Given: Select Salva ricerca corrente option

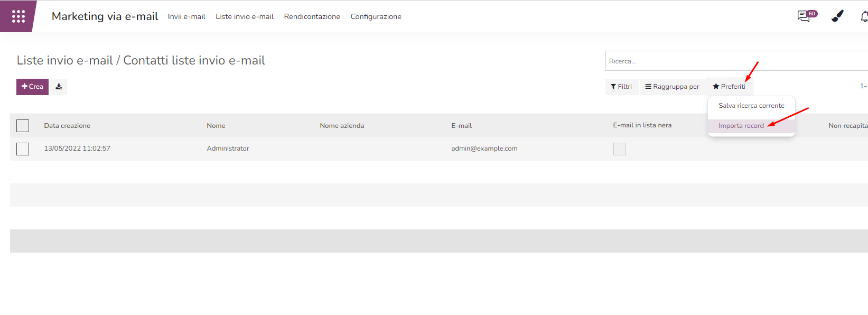Looking at the screenshot, I should 751,106.
